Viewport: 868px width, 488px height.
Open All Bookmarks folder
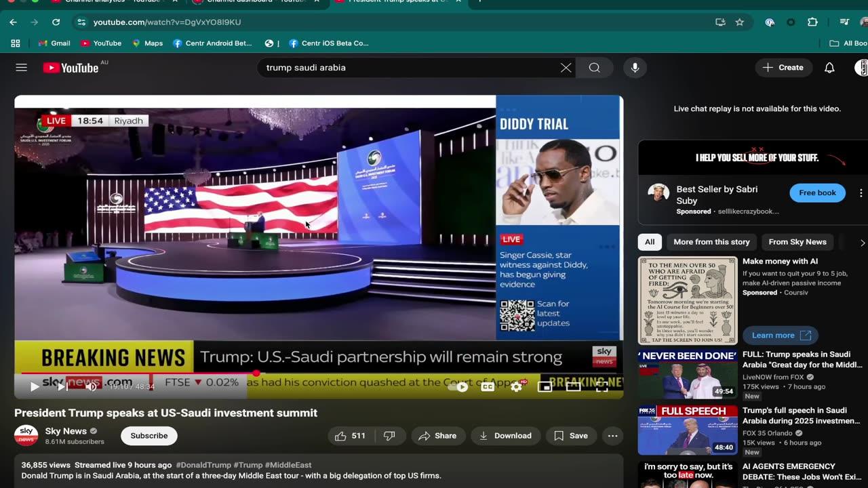(848, 43)
